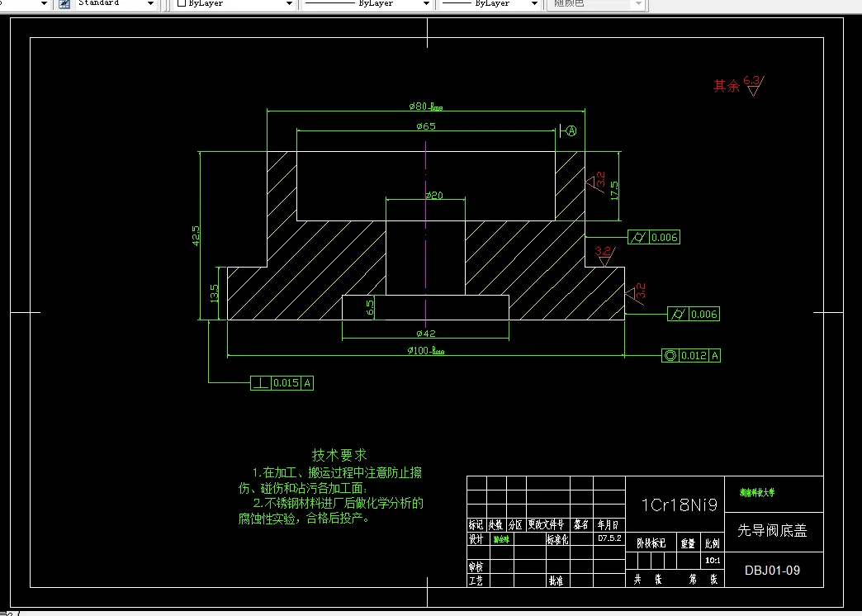Click the 批准 label in title block
The height and width of the screenshot is (616, 862).
coord(555,580)
